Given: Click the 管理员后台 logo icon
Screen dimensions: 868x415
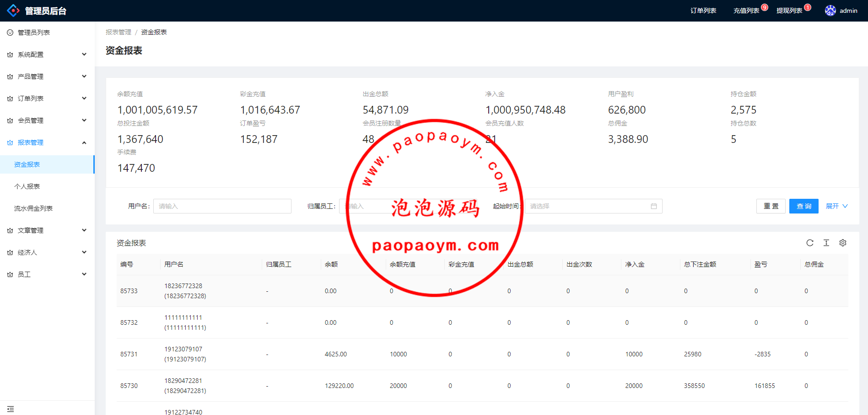Looking at the screenshot, I should point(13,11).
